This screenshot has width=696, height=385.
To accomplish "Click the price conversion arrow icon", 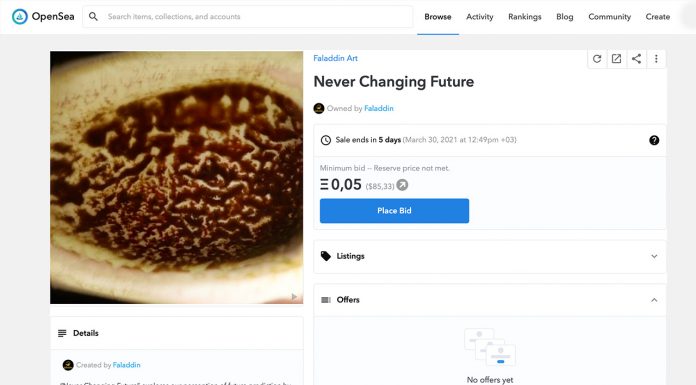I will 402,185.
